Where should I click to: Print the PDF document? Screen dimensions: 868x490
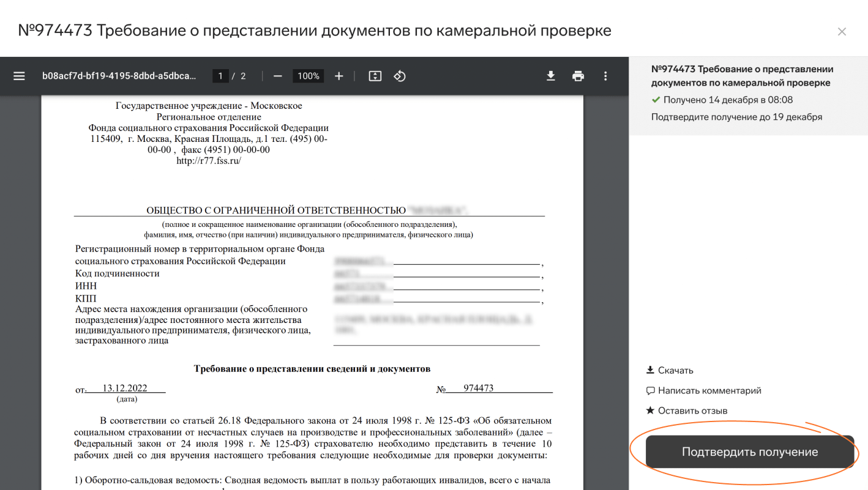point(578,76)
